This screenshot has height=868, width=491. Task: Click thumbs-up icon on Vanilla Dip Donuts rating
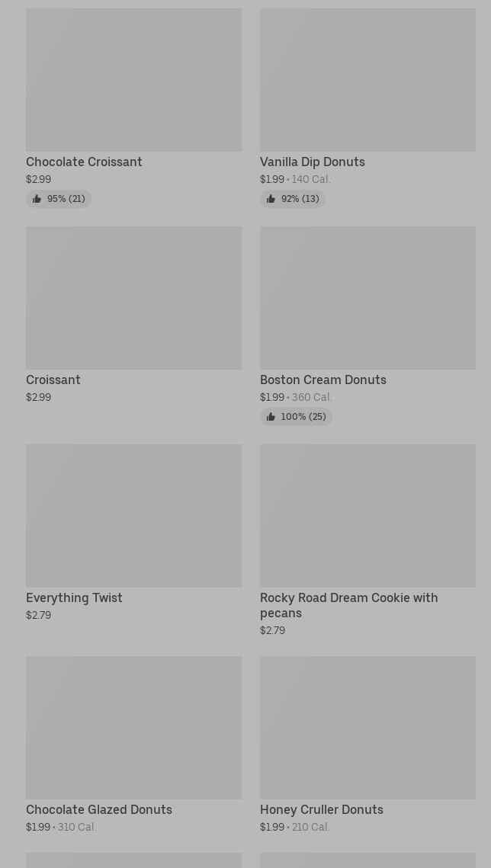pos(271,200)
